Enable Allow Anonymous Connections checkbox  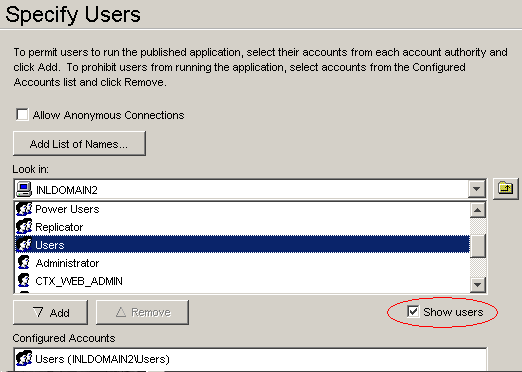coord(22,115)
